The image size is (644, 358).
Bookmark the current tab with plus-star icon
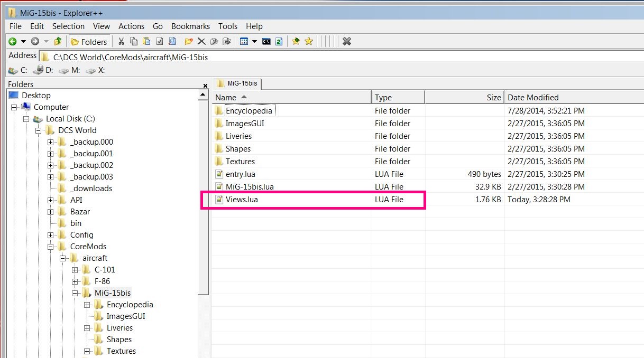point(296,41)
